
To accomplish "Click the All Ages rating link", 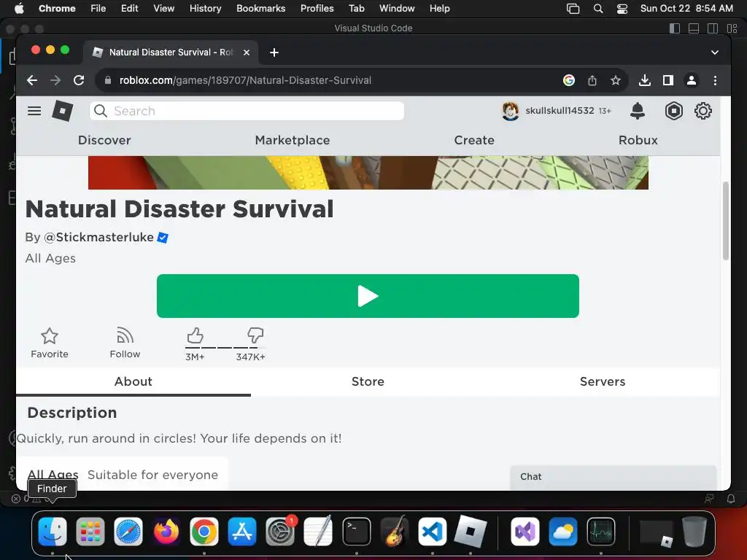I will 53,475.
